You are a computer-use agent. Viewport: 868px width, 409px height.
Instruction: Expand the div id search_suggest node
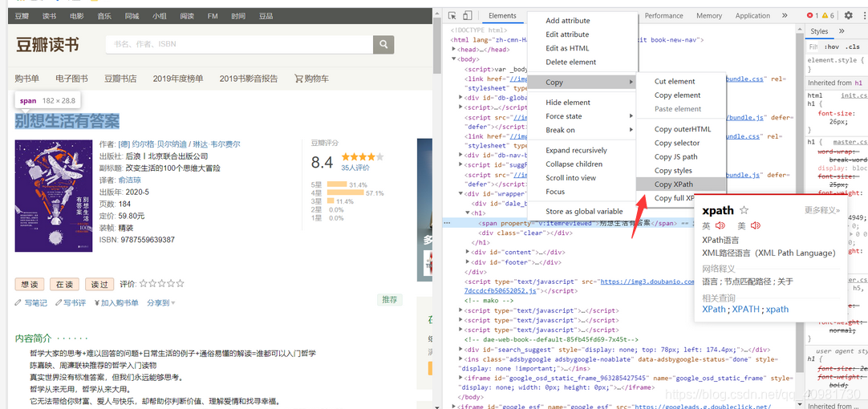pos(461,349)
